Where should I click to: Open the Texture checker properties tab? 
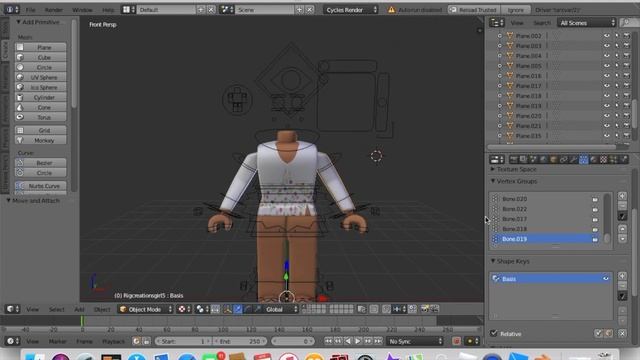[604, 160]
